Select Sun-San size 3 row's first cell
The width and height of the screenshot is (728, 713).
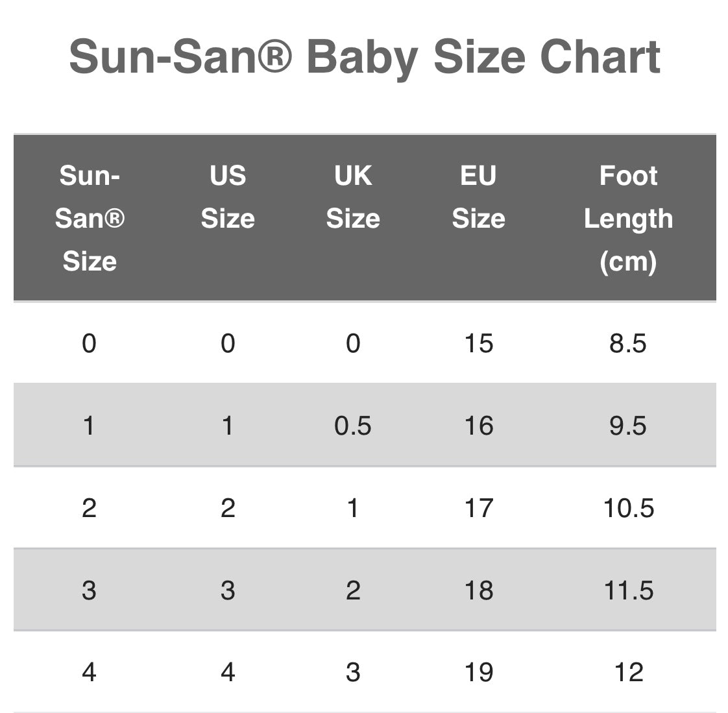tap(89, 590)
